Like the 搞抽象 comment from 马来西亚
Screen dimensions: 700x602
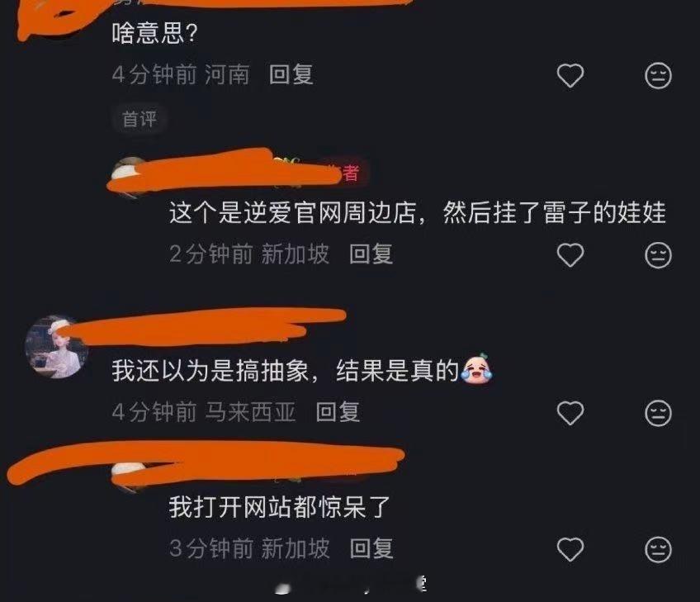(x=570, y=413)
